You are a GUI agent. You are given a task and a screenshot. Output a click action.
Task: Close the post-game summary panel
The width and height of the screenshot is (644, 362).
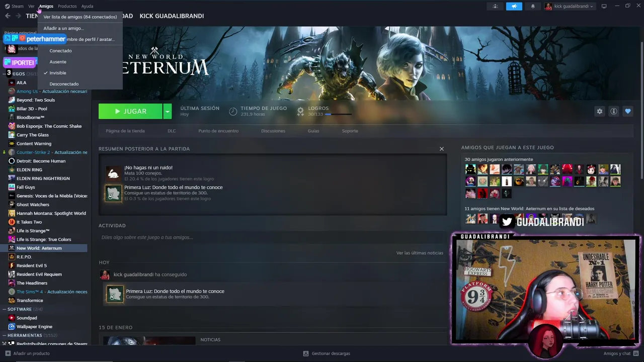click(442, 149)
